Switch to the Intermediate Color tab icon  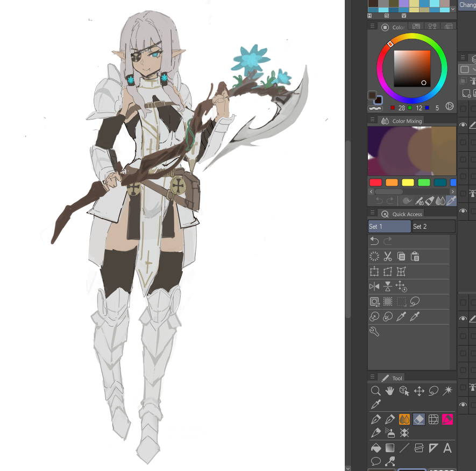point(432,26)
